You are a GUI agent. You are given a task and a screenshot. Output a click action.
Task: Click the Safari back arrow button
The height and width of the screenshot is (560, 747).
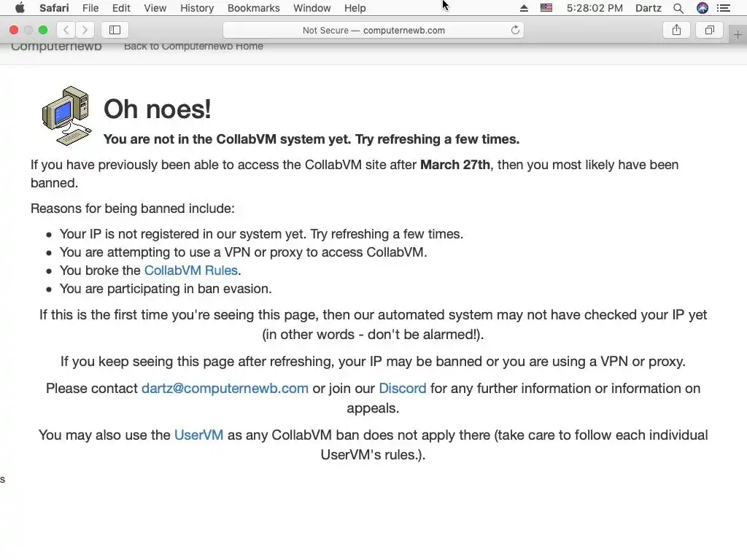[x=66, y=30]
